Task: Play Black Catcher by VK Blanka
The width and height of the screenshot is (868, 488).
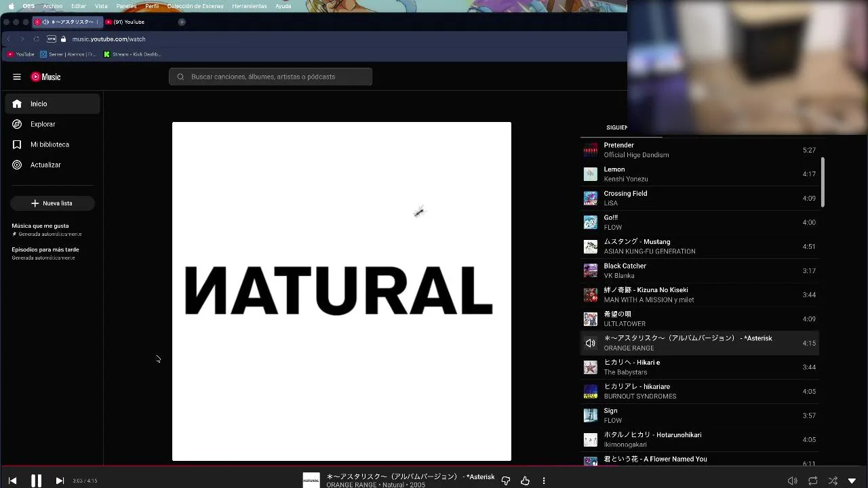Action: 700,270
